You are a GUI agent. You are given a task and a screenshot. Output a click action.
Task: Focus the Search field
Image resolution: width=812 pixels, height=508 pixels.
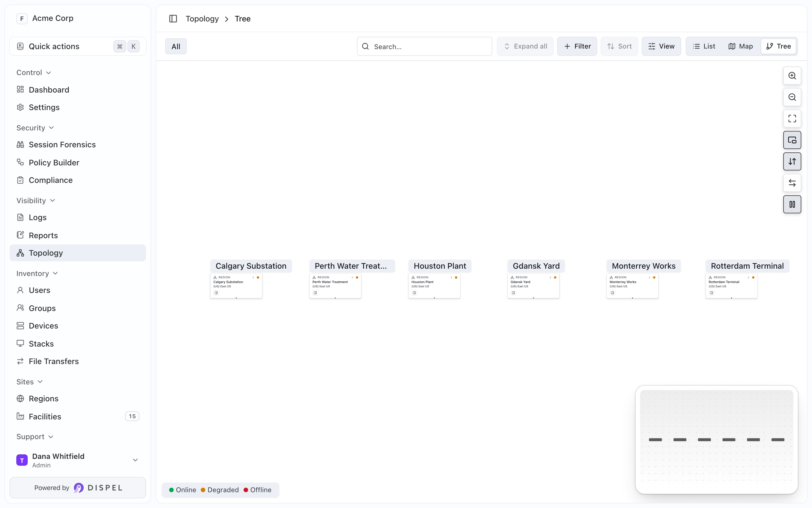click(424, 46)
